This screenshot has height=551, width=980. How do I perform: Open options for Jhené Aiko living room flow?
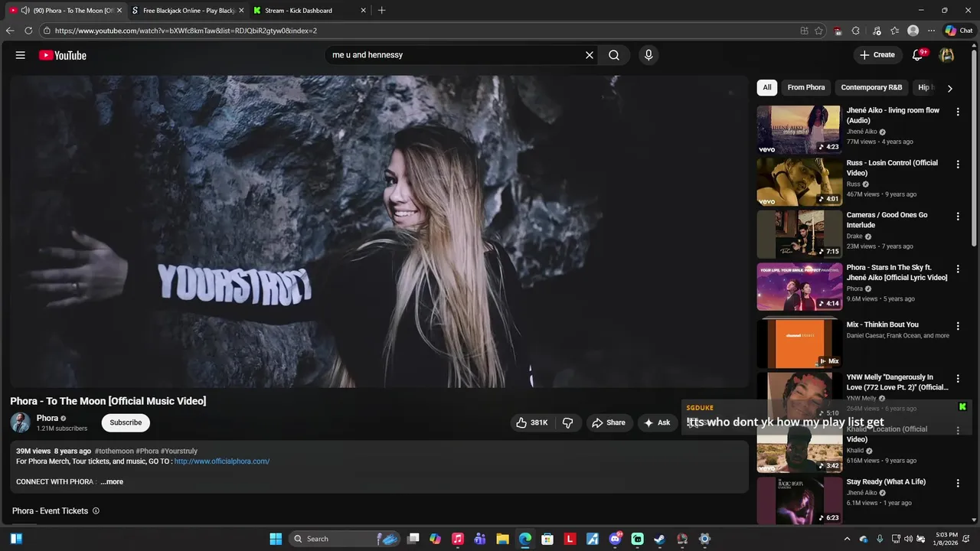(957, 112)
